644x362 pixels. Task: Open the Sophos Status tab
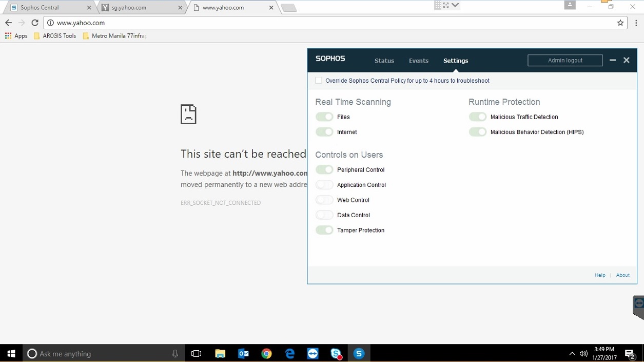(384, 61)
